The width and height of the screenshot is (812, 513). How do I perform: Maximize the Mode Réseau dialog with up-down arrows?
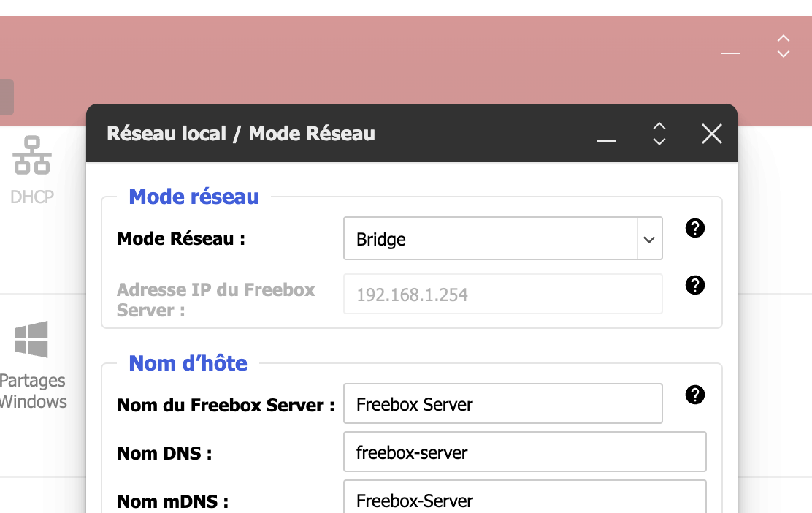point(659,134)
